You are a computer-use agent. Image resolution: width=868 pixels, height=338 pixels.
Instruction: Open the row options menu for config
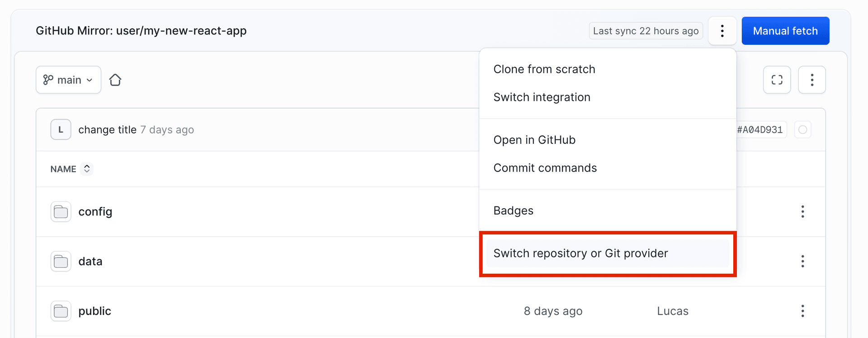pyautogui.click(x=802, y=211)
